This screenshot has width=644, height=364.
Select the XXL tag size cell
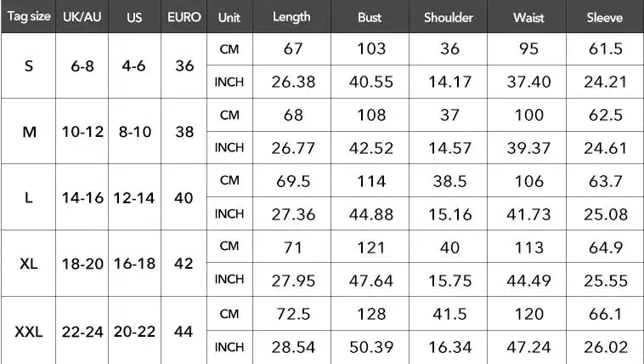click(28, 331)
